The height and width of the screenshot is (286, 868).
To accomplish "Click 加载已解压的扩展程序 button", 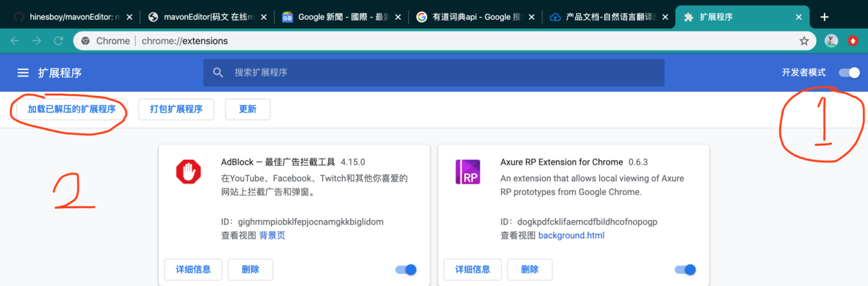I will tap(71, 109).
